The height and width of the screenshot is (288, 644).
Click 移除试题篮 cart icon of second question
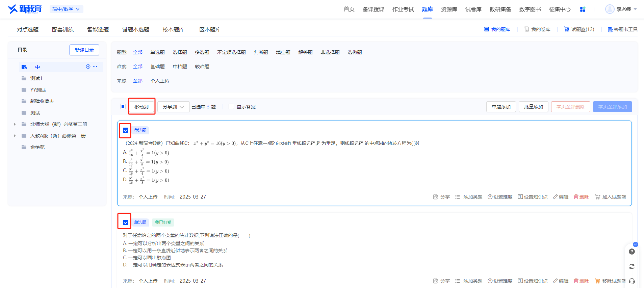click(597, 281)
